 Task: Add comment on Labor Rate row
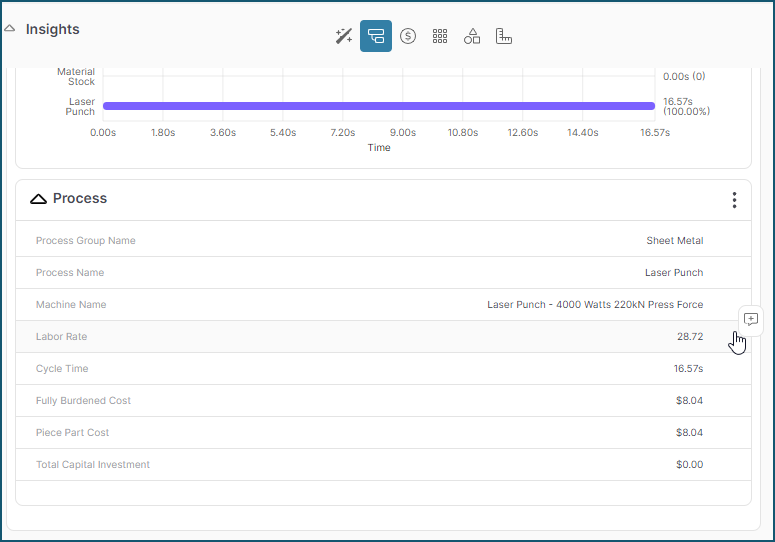click(751, 319)
